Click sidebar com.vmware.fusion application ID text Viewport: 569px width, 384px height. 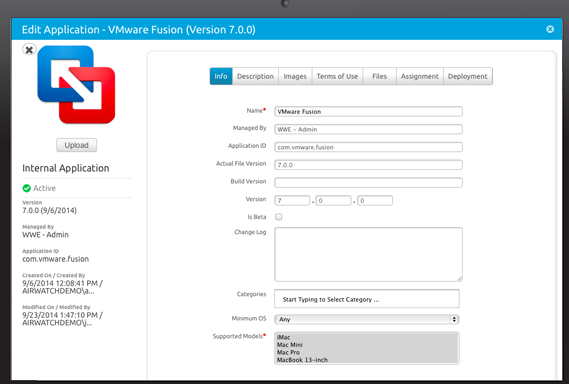click(x=56, y=259)
